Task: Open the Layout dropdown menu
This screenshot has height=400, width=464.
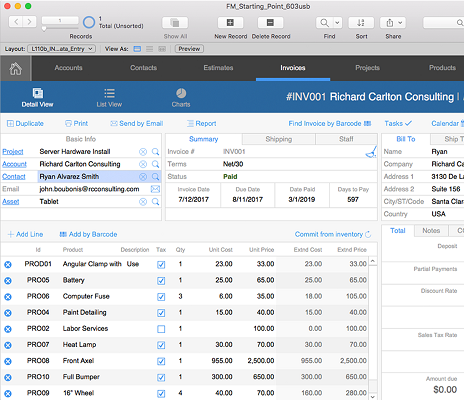Action: pos(62,49)
